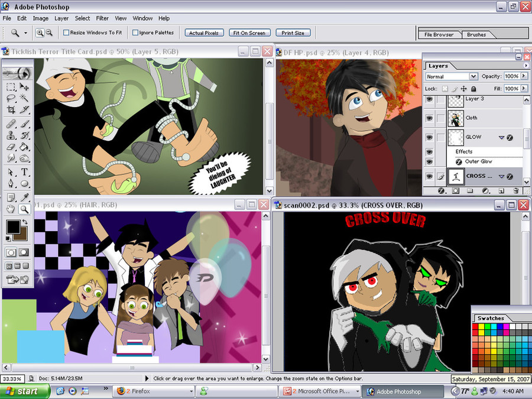Select the Eyedropper tool
Screen dimensions: 532x399
pos(24,197)
